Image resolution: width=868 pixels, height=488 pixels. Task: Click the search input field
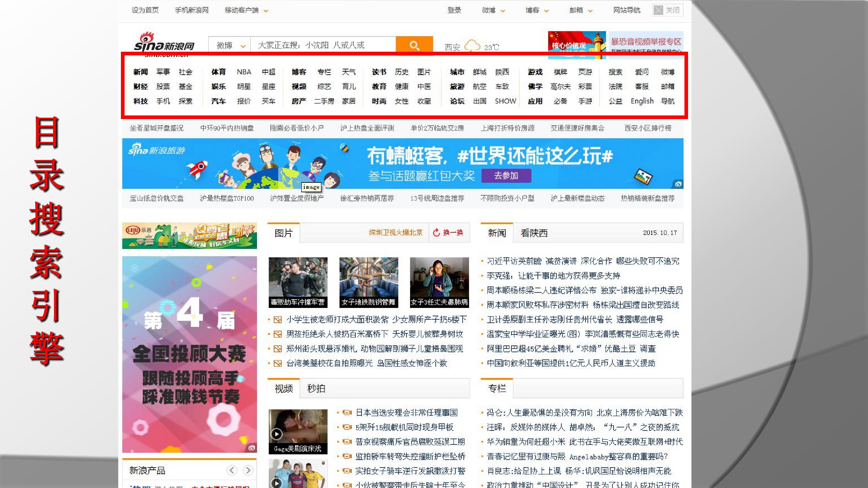pyautogui.click(x=323, y=45)
